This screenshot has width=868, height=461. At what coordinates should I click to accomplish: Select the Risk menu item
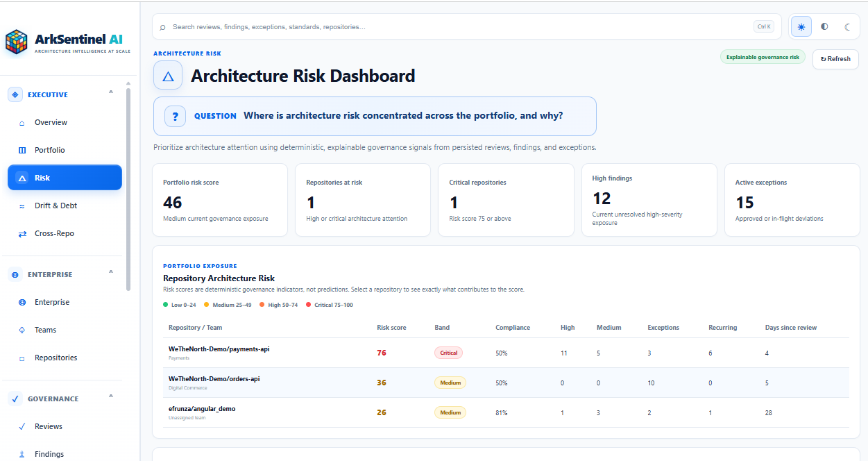[x=65, y=178]
